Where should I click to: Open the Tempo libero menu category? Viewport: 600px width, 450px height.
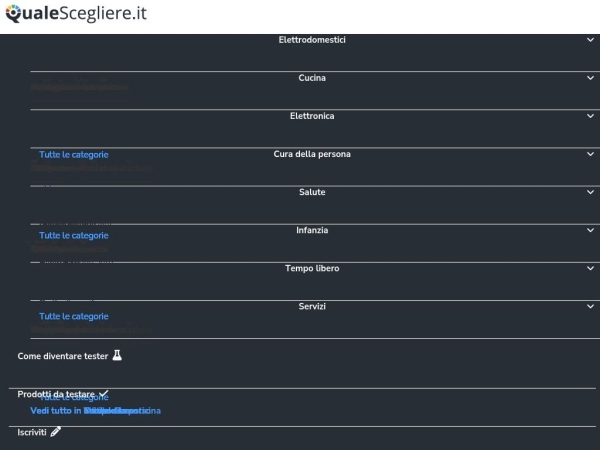[312, 268]
